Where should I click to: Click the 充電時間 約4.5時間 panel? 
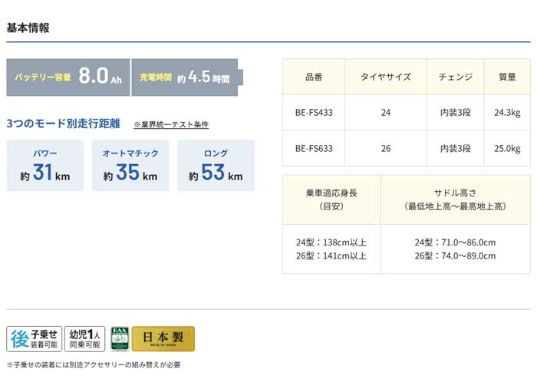tap(187, 77)
